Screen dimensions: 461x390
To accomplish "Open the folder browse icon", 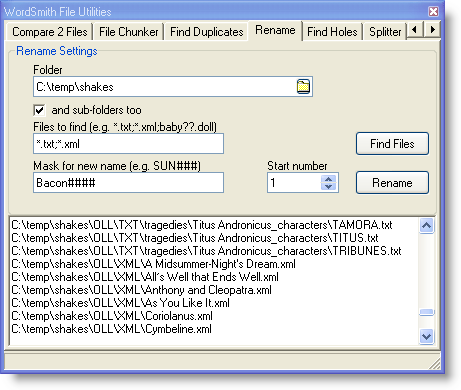I will click(x=303, y=87).
